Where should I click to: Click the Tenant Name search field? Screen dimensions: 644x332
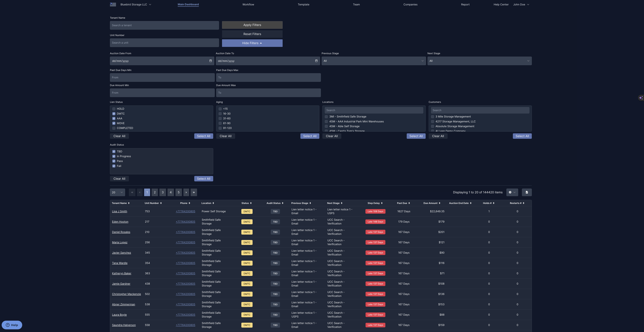pyautogui.click(x=164, y=25)
